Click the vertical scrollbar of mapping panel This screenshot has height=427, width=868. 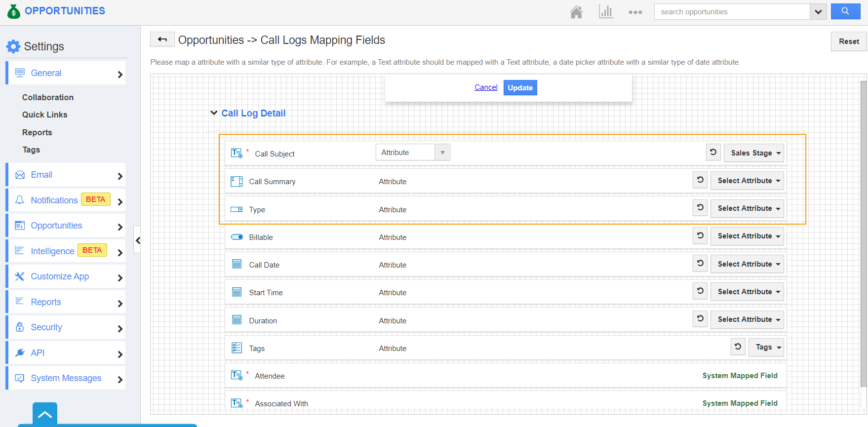point(863,232)
